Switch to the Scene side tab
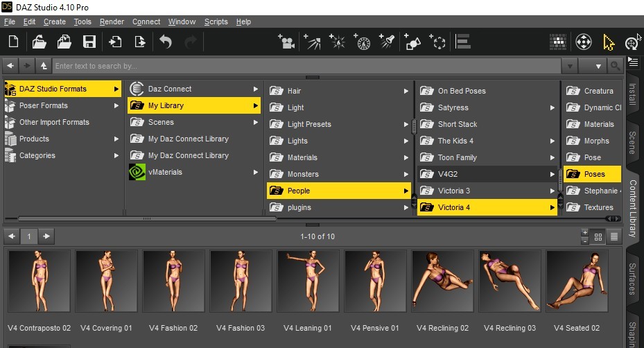The height and width of the screenshot is (348, 644). click(632, 143)
